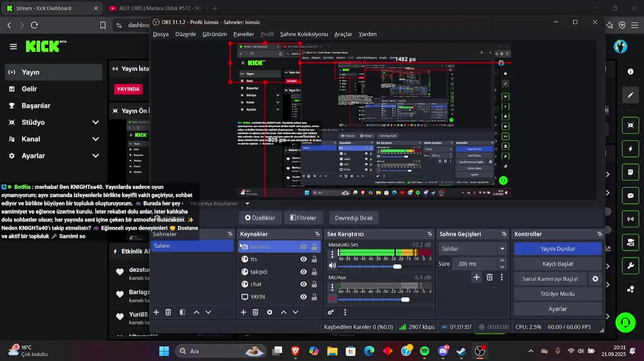
Task: Open the Kick hamburger menu
Action: 14,47
